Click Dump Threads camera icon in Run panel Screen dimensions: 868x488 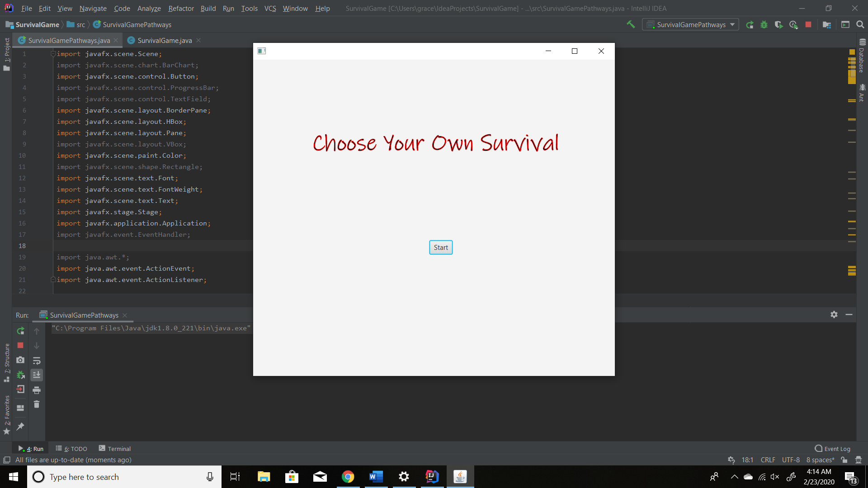20,360
